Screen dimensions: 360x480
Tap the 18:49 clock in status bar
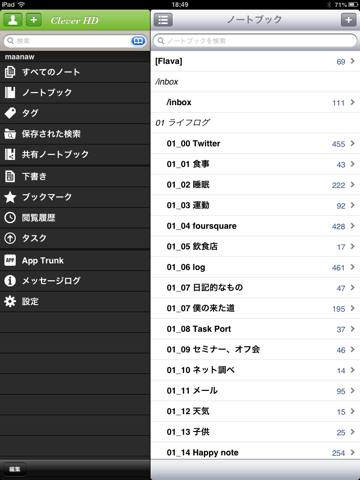coord(180,5)
